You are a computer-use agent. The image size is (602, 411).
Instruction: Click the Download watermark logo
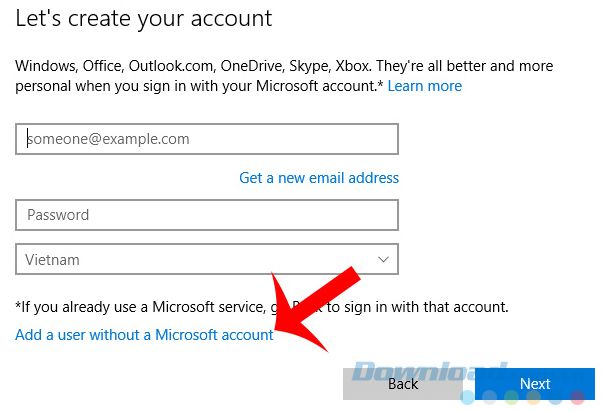(428, 371)
